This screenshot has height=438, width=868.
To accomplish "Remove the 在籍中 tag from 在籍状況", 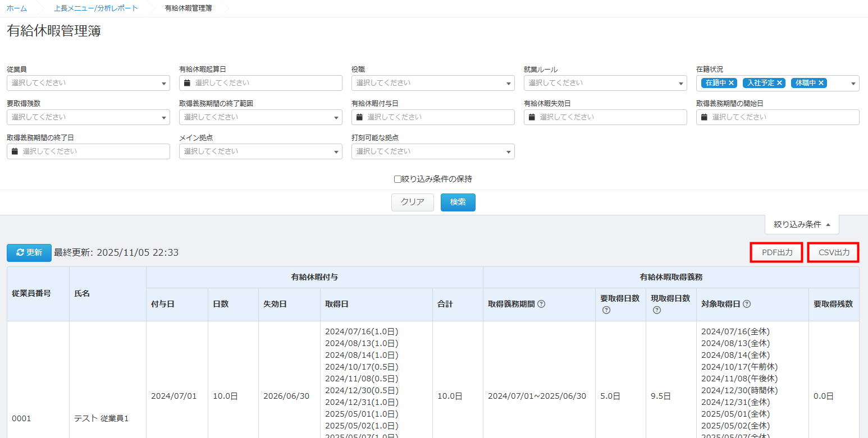I will [732, 83].
